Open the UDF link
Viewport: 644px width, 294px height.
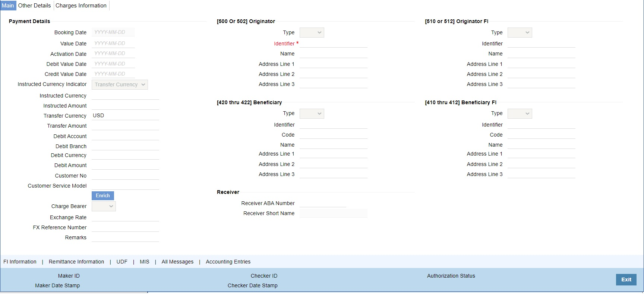[122, 262]
